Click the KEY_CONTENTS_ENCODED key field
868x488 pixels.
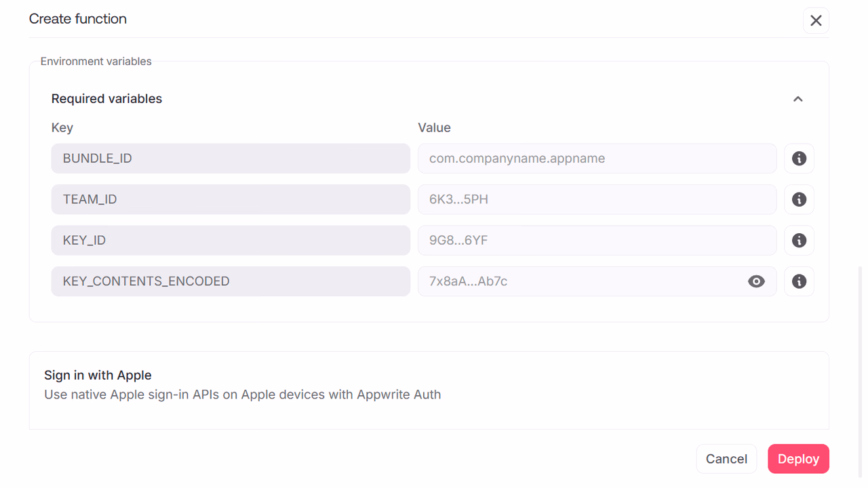point(231,281)
